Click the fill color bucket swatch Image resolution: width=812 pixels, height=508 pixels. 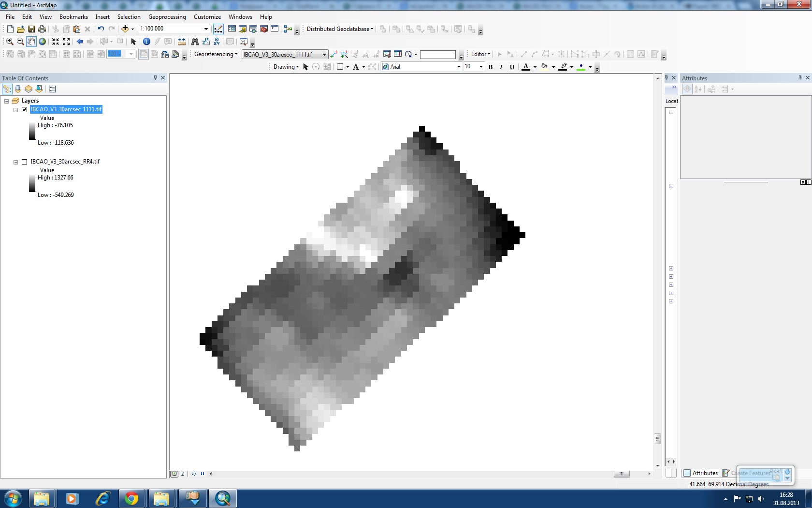[545, 67]
